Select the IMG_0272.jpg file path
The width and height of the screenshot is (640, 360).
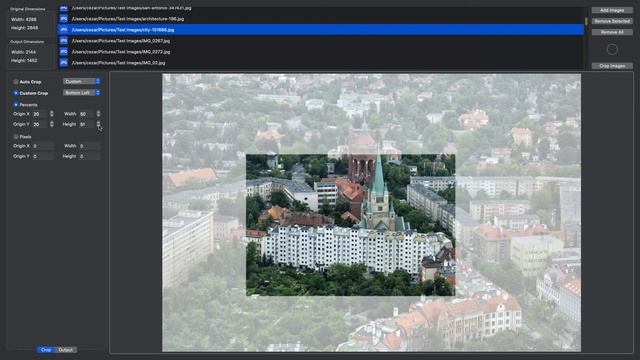(121, 52)
